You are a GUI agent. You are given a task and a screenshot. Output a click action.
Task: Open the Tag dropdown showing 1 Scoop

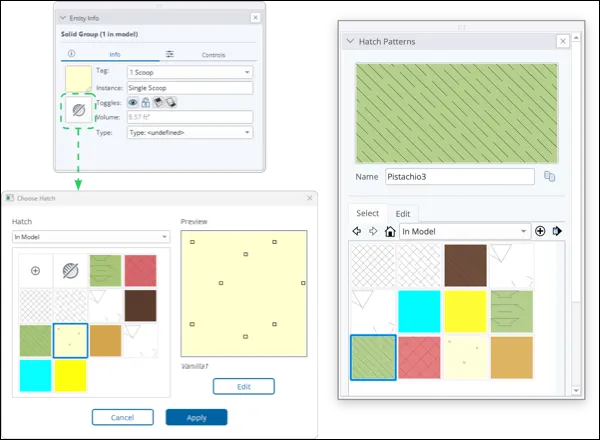coord(190,72)
